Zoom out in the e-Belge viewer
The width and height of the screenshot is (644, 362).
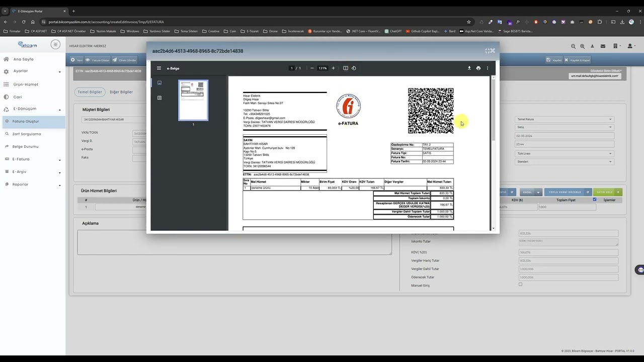[x=312, y=68]
